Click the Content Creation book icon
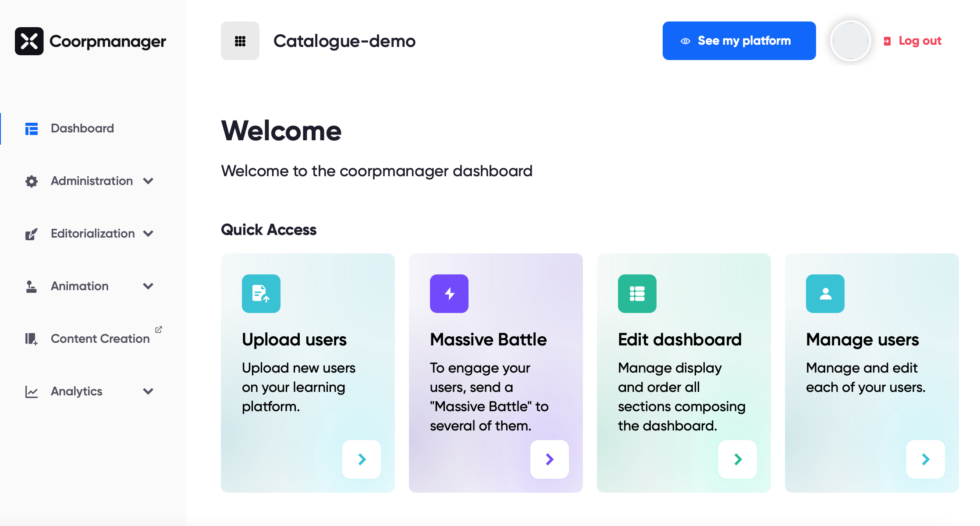The height and width of the screenshot is (526, 980). click(31, 339)
